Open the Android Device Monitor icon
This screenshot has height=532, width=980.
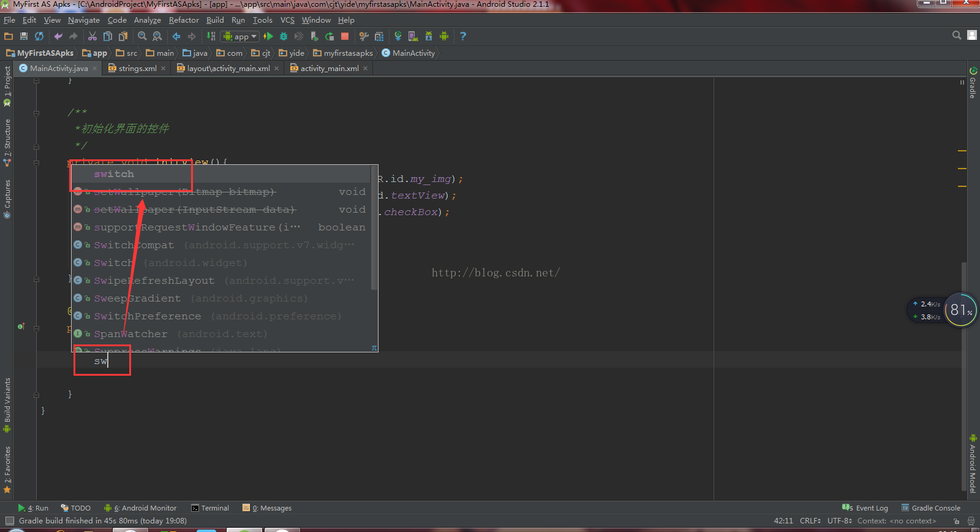pos(444,36)
